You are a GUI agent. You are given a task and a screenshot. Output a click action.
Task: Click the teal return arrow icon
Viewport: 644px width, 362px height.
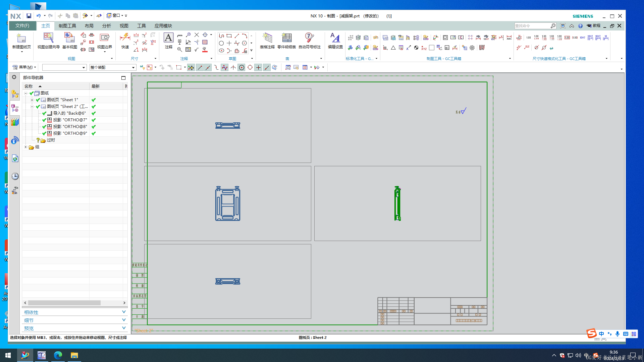coord(551,48)
